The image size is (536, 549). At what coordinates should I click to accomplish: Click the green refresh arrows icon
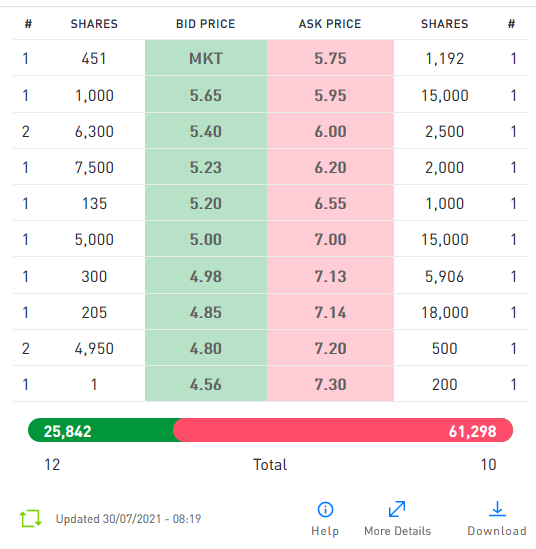tap(30, 518)
